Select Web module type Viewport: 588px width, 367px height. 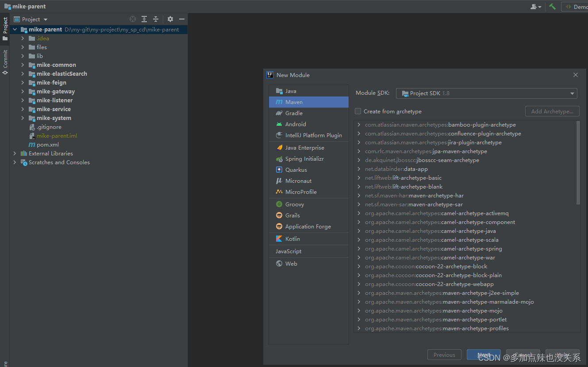(x=309, y=263)
